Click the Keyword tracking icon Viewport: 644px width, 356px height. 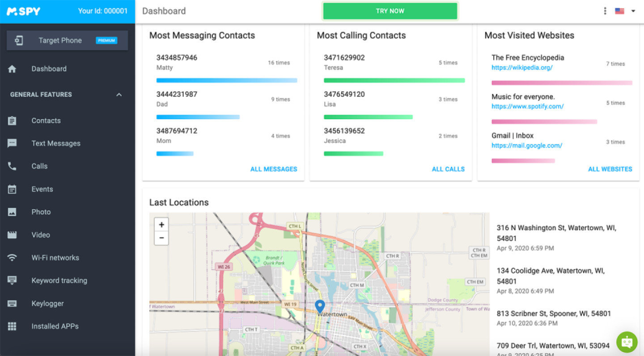pyautogui.click(x=12, y=281)
